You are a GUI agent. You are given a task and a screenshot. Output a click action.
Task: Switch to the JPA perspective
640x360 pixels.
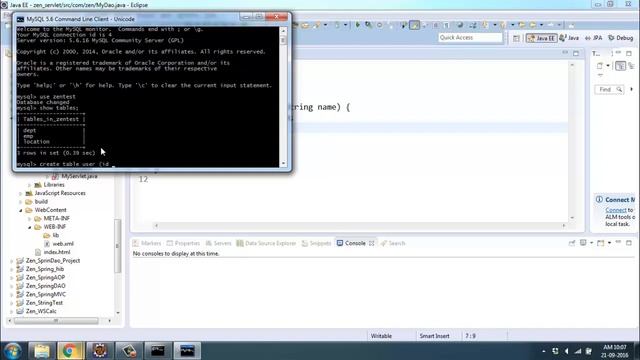[x=593, y=38]
